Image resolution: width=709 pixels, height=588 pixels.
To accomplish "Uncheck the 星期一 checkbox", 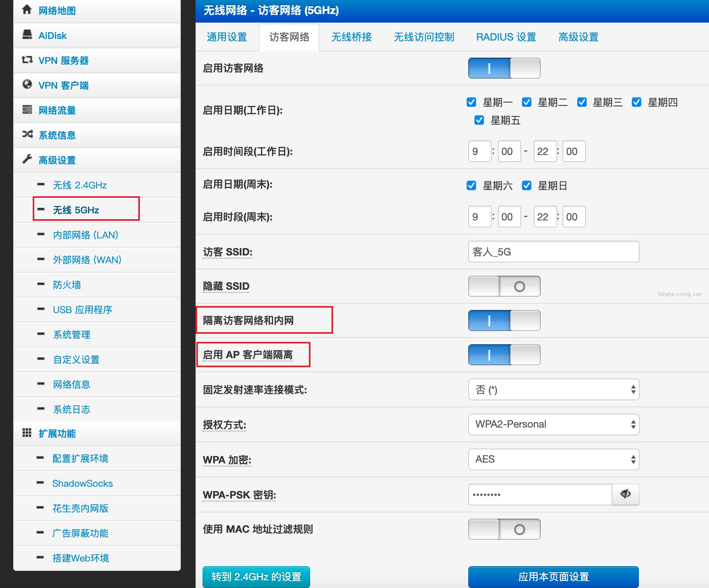I will tap(471, 102).
